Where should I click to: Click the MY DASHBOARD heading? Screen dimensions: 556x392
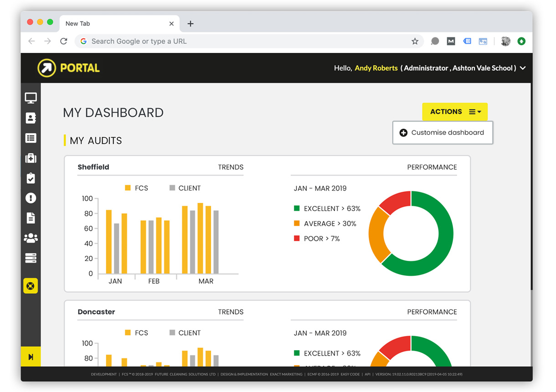113,113
